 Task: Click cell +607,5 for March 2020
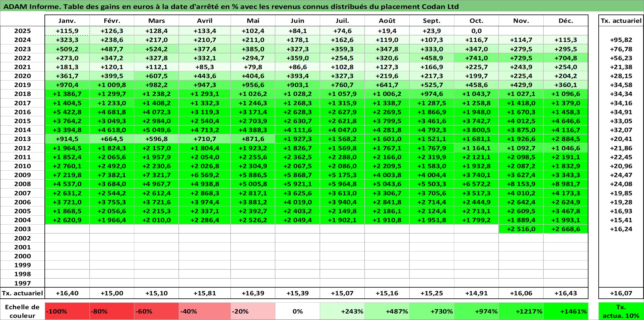157,76
